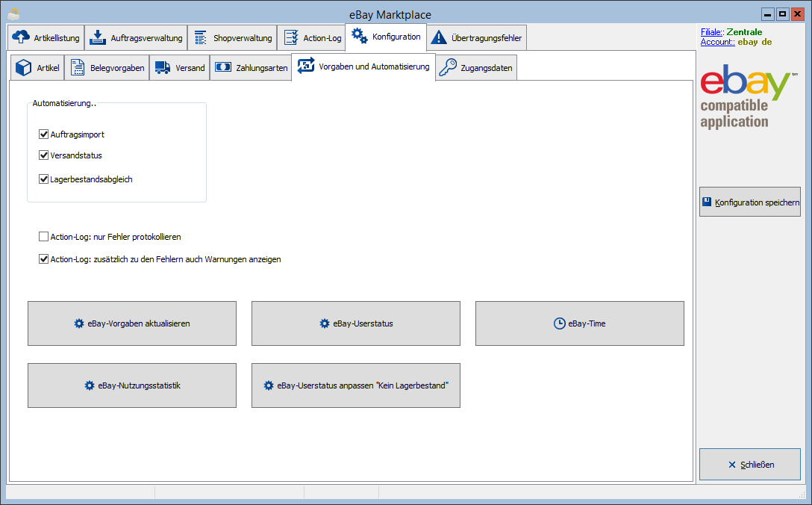The image size is (812, 505).
Task: Click the "Zentrale" branch name text
Action: [x=744, y=32]
